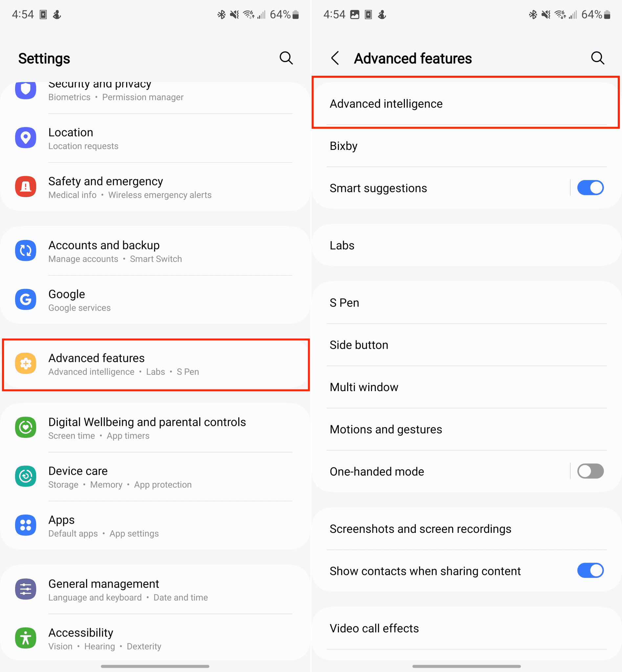622x672 pixels.
Task: Enable the One-handed mode toggle
Action: tap(590, 471)
